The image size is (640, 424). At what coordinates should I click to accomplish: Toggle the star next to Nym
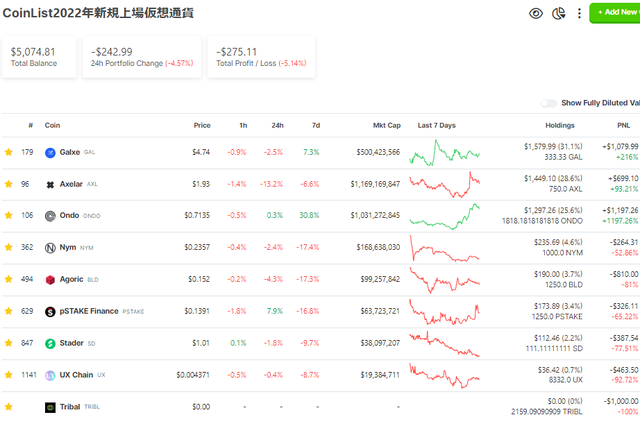pyautogui.click(x=9, y=247)
